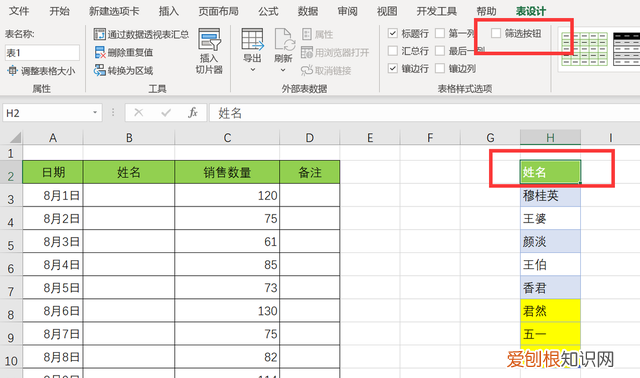Click the 备注 header cell

[309, 172]
